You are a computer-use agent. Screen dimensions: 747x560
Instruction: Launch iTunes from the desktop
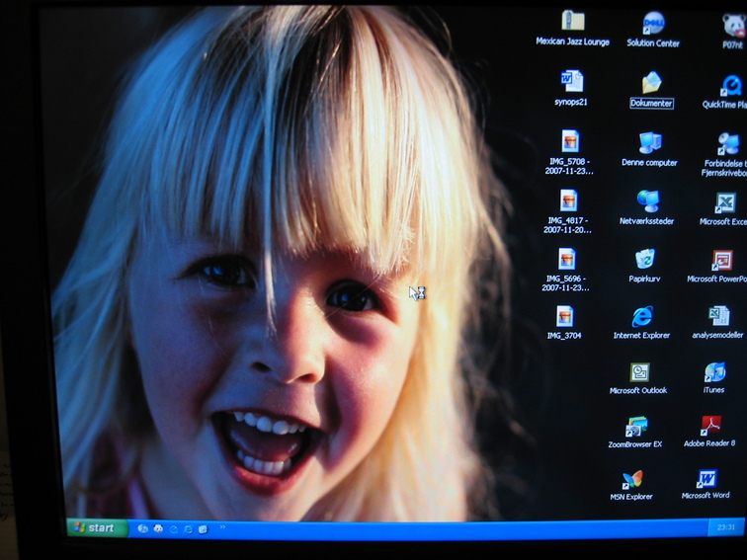(713, 372)
